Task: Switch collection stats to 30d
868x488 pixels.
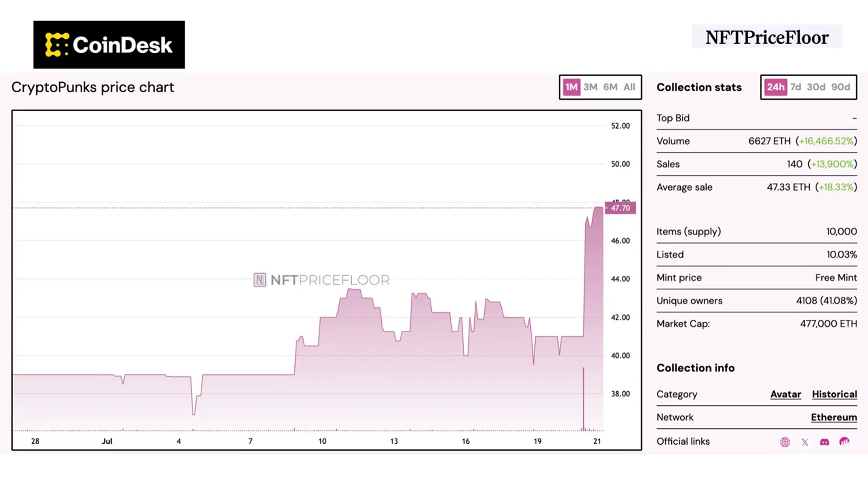Action: click(x=816, y=87)
